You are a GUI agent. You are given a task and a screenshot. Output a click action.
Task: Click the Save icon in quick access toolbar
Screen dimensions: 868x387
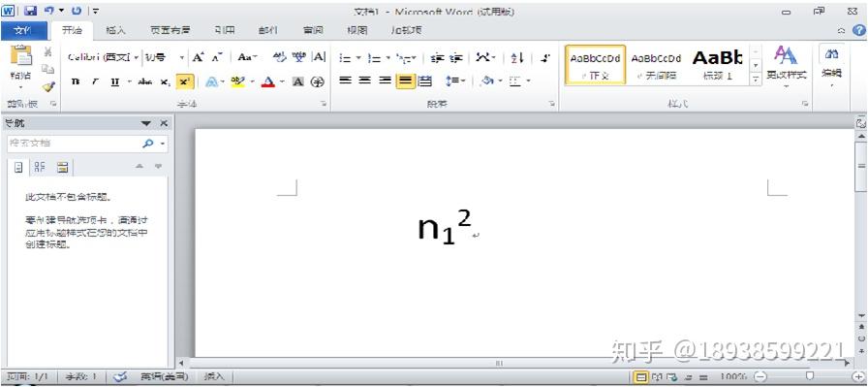tap(31, 11)
